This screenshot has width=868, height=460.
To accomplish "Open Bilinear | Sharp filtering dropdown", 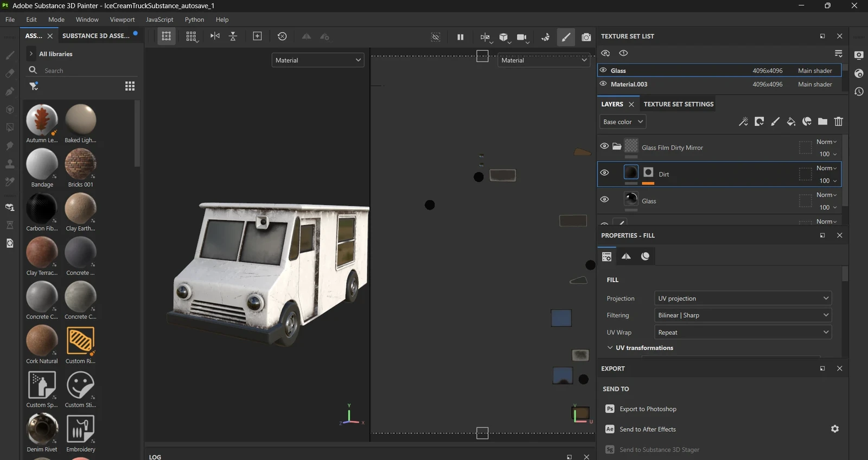I will [743, 315].
